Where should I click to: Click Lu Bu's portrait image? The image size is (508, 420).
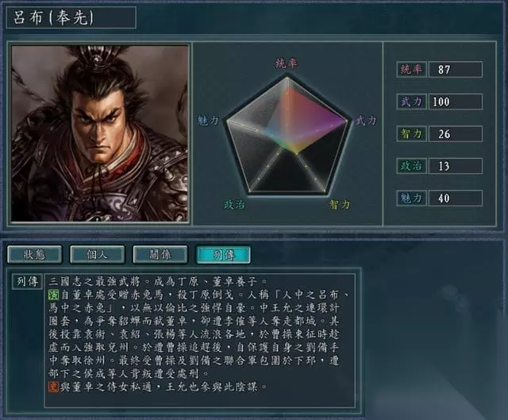99,133
